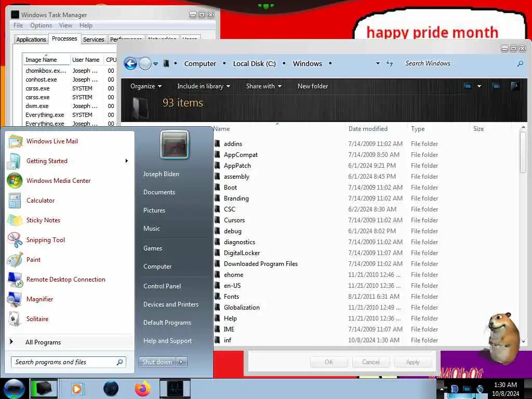Toggle the preview pane icon in Explorer

click(x=496, y=86)
